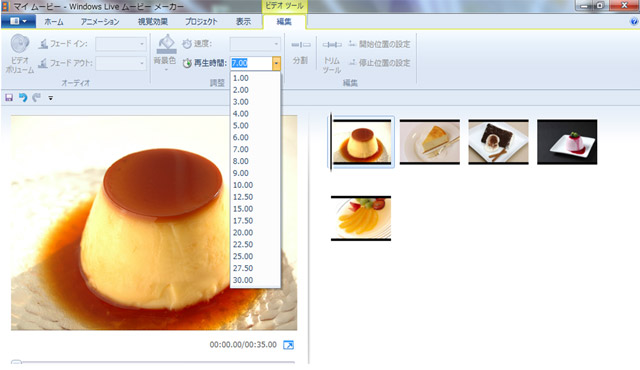The width and height of the screenshot is (640, 370).
Task: Click Set end point (停止位置の設定)
Action: (x=379, y=62)
